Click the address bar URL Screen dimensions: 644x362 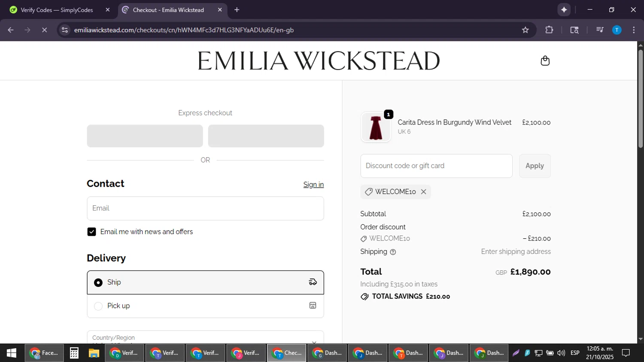click(184, 30)
